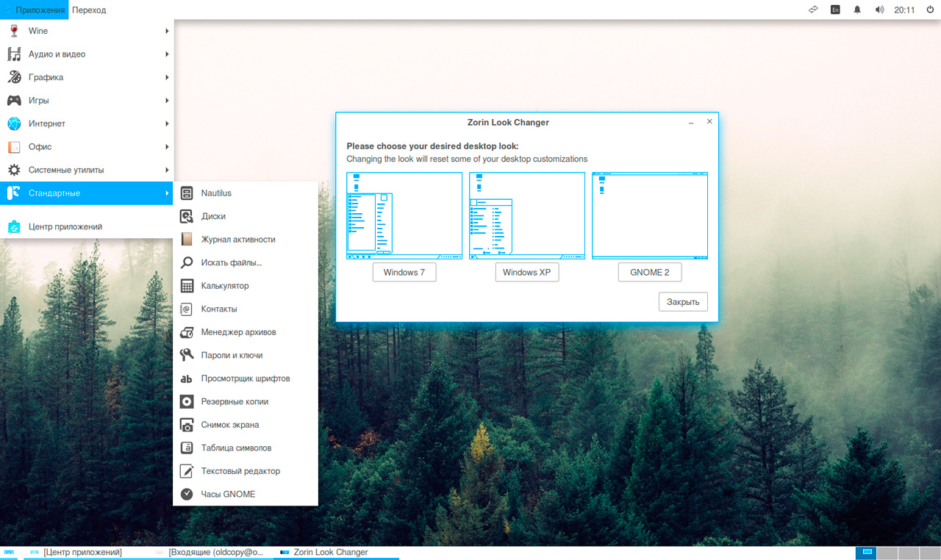Click the Calculator icon in the Standard submenu
The image size is (941, 560).
187,286
